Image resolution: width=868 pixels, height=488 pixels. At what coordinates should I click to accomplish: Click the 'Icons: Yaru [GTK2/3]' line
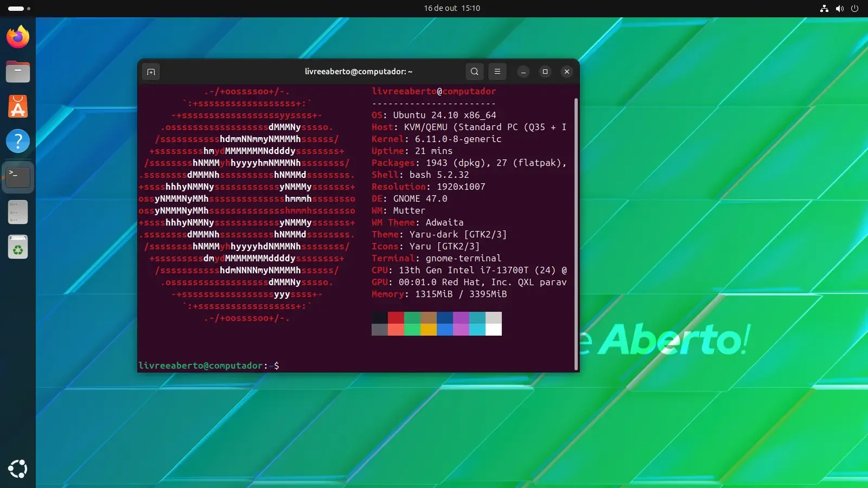click(426, 246)
